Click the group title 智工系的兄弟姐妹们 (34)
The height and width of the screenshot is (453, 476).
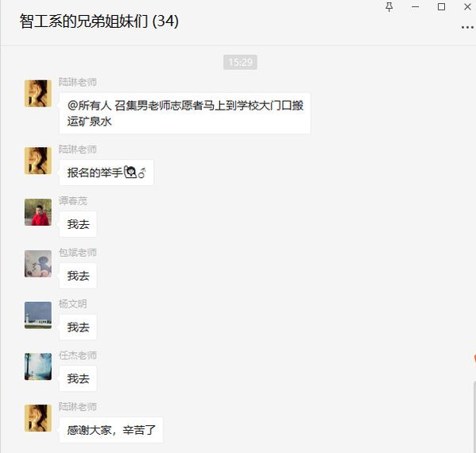[x=99, y=21]
